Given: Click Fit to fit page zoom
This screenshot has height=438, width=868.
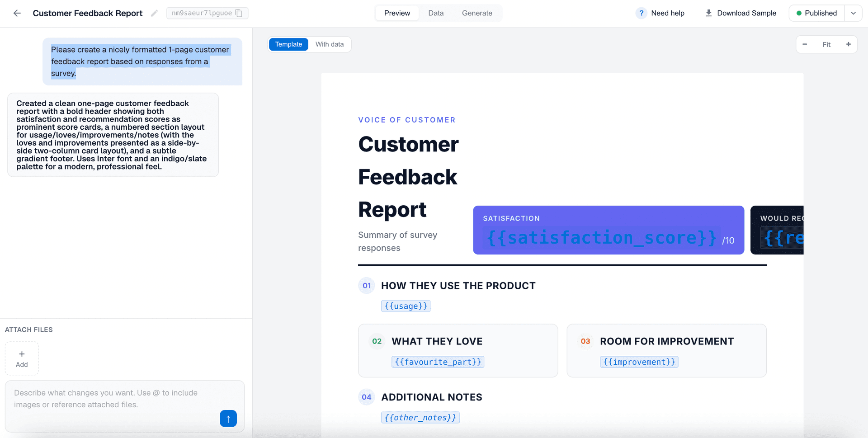Looking at the screenshot, I should [x=826, y=44].
